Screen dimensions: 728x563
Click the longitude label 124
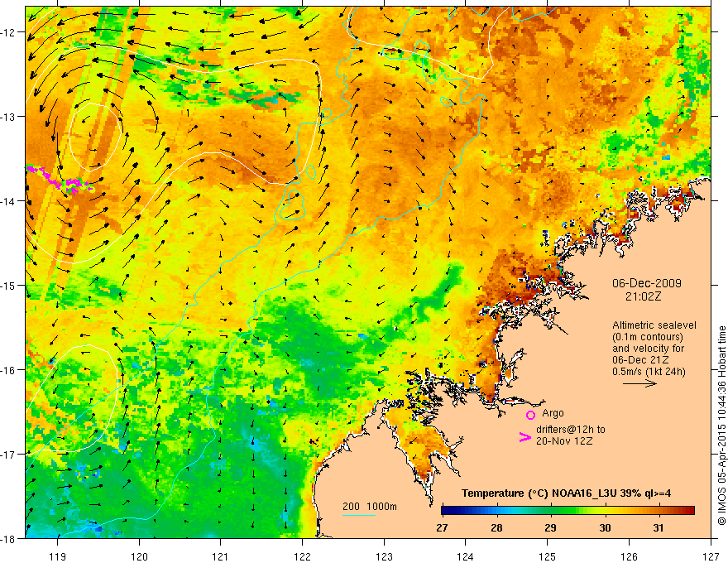point(466,556)
